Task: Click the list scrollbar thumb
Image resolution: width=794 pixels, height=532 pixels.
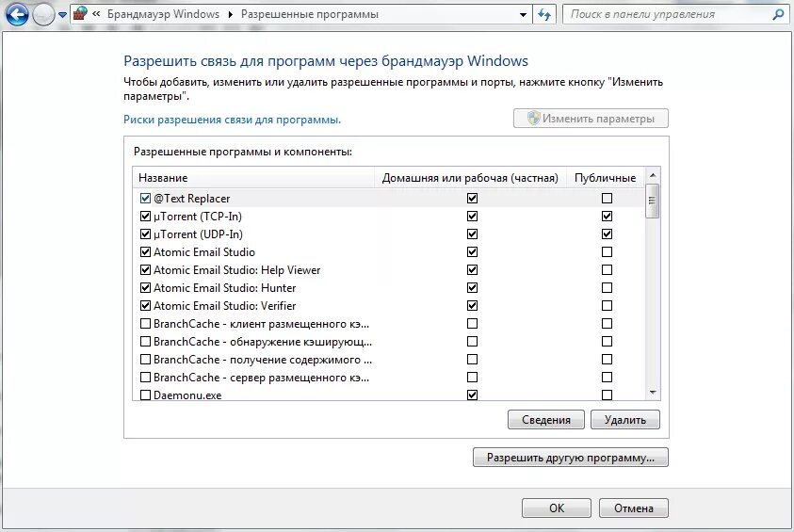Action: point(652,201)
